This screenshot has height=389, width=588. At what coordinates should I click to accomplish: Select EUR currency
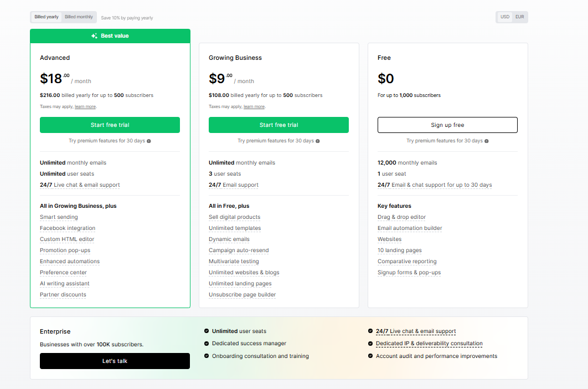(x=520, y=17)
